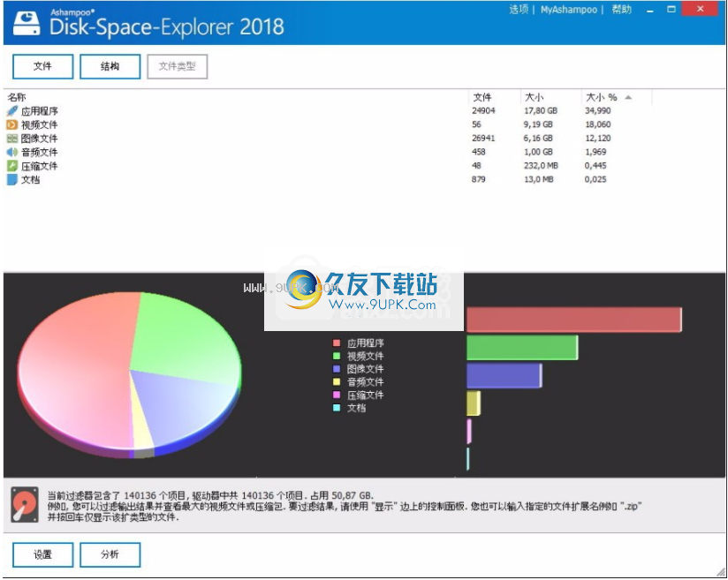The width and height of the screenshot is (728, 580).
Task: Click the yellow 音频文件 legend swatch
Action: point(337,382)
